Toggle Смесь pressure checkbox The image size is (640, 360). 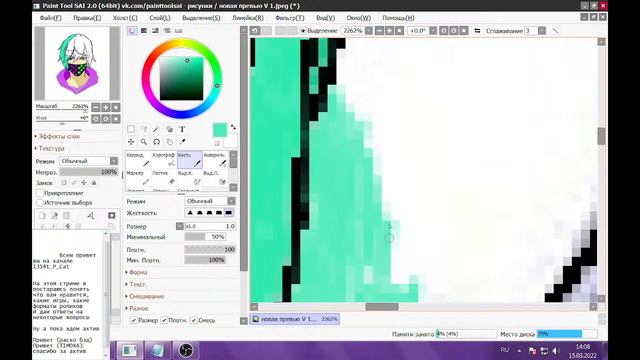[x=194, y=320]
